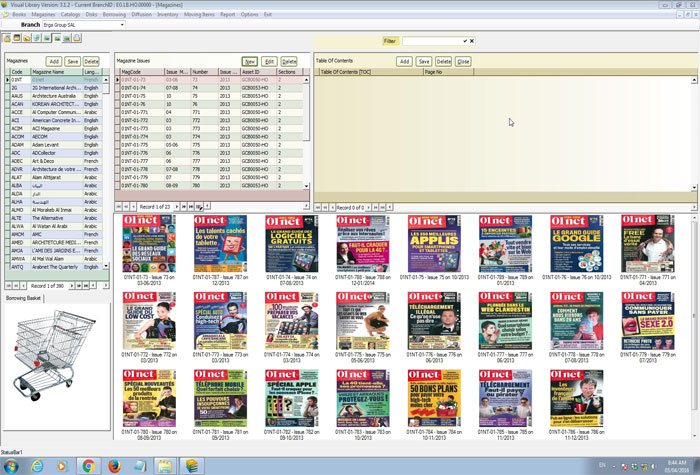Create a New magazine issue

tap(250, 62)
